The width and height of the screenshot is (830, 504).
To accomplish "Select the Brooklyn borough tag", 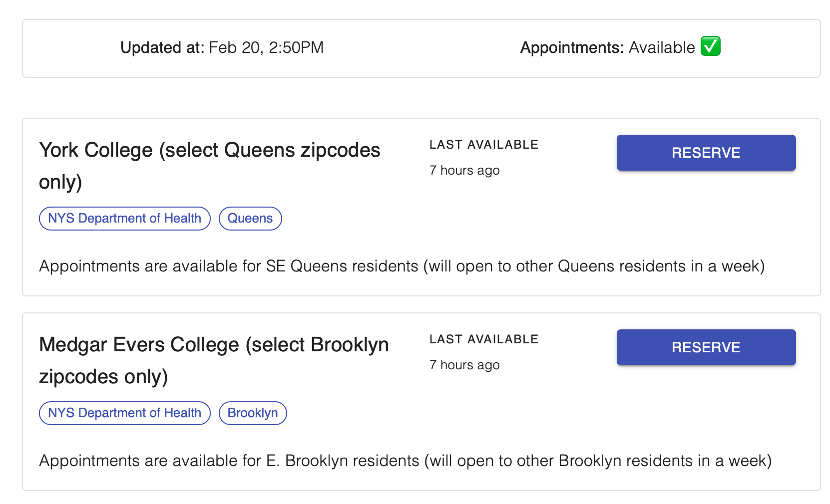I will [253, 413].
